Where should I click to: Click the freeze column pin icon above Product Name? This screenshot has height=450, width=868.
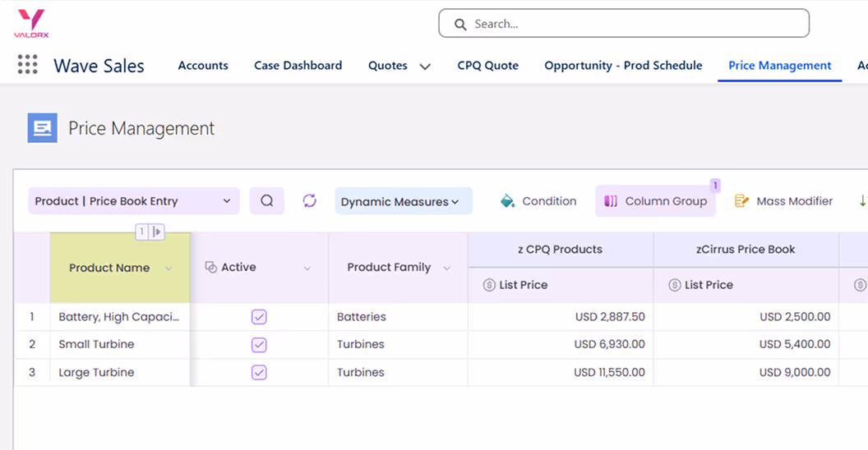157,232
